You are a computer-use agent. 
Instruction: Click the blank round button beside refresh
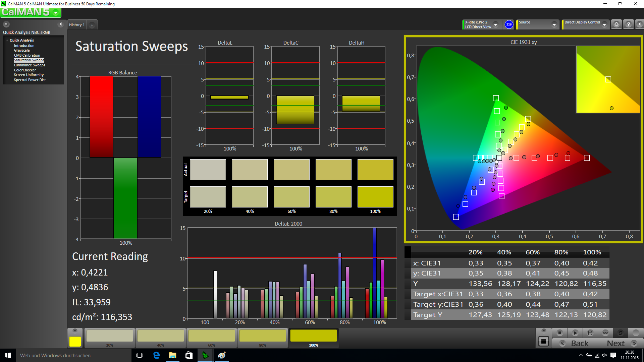(636, 333)
